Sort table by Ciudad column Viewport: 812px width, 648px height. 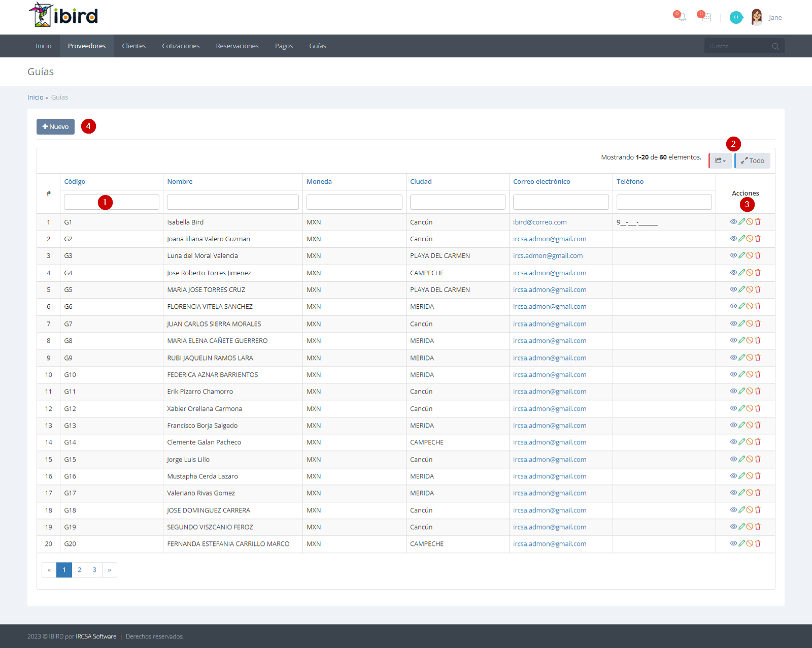(x=421, y=181)
